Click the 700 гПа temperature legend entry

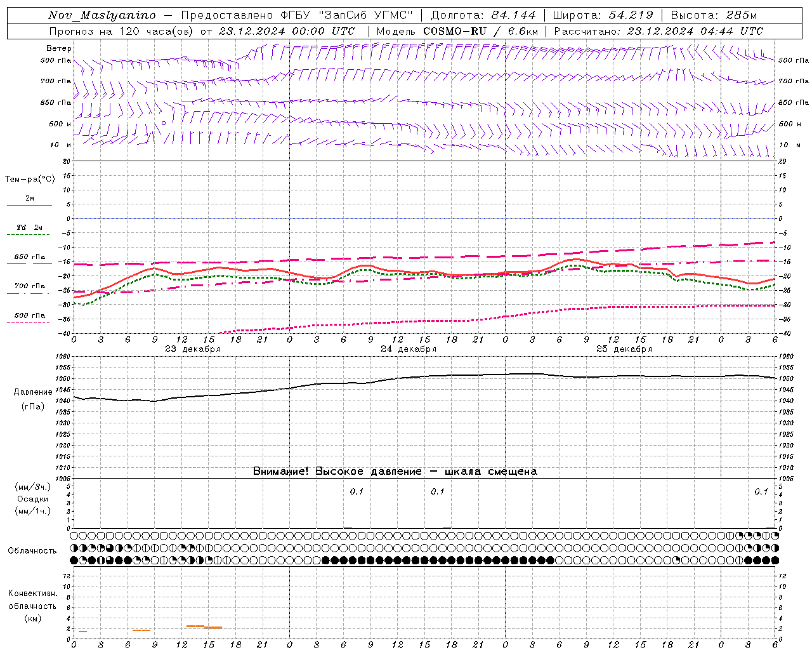click(30, 286)
